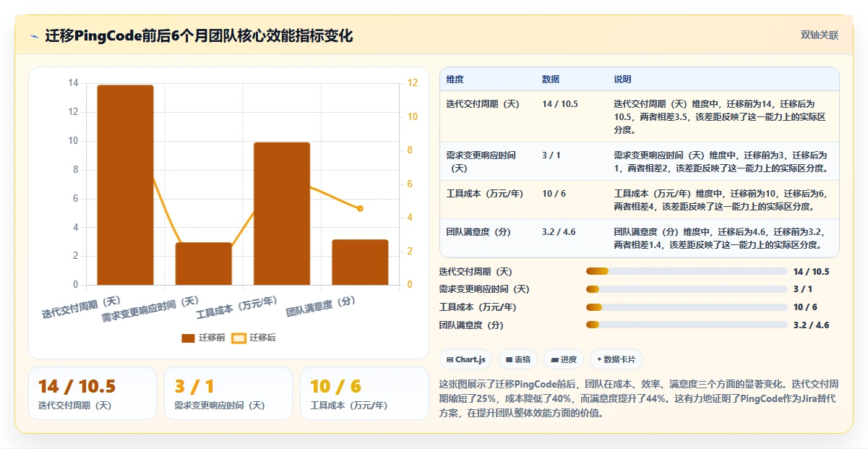The image size is (868, 449).
Task: Toggle the 迁移后 legend swatch
Action: pos(239,338)
